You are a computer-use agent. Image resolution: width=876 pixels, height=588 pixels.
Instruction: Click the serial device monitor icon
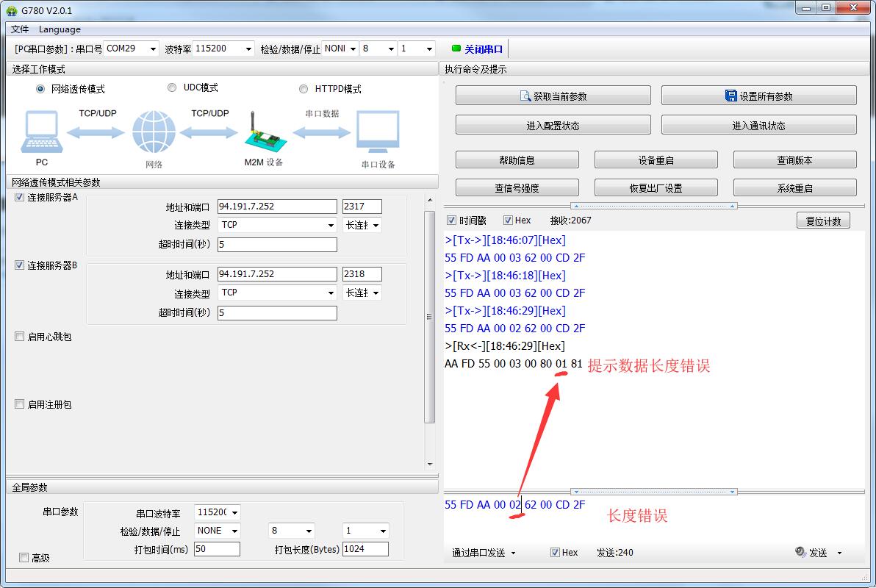[378, 133]
